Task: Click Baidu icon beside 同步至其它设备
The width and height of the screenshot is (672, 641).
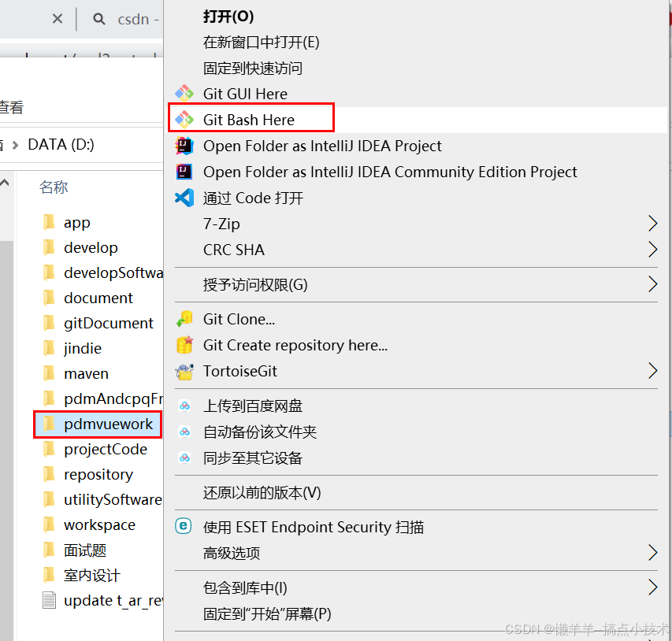Action: [184, 458]
